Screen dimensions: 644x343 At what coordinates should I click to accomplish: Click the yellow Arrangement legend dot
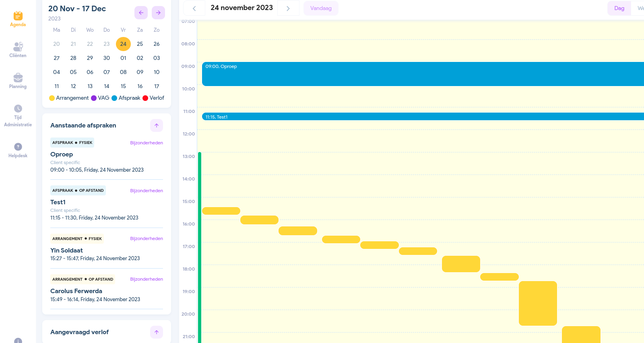tap(52, 98)
